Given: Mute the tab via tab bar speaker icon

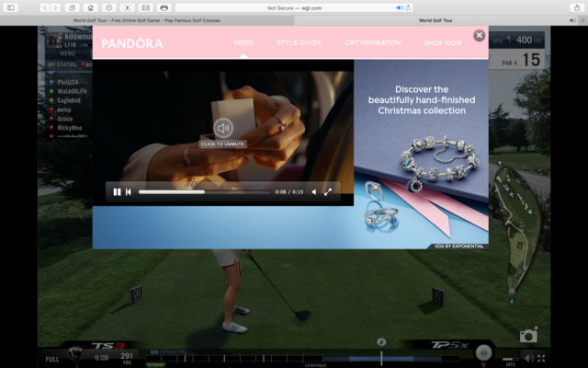Looking at the screenshot, I should pos(572,20).
